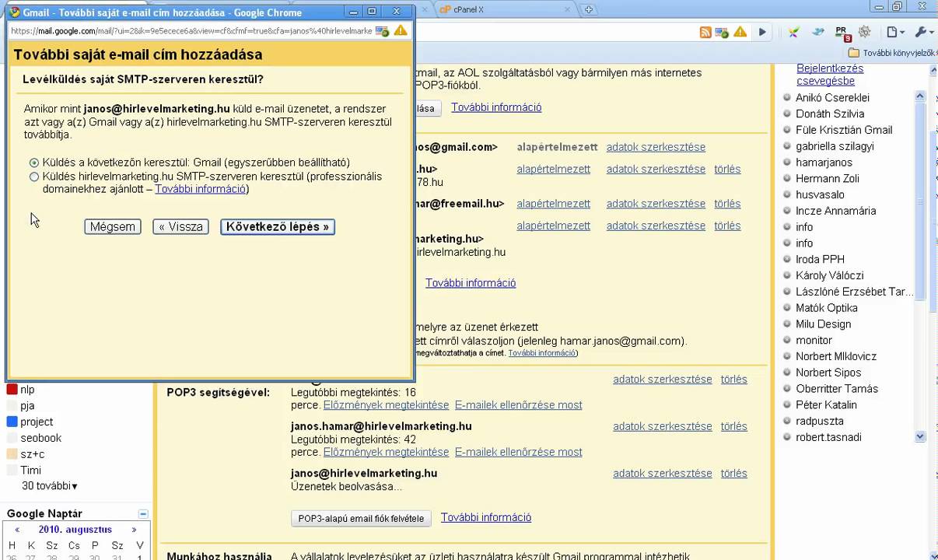The image size is (938, 560).
Task: Open chat with Incze Annamária
Action: (835, 211)
